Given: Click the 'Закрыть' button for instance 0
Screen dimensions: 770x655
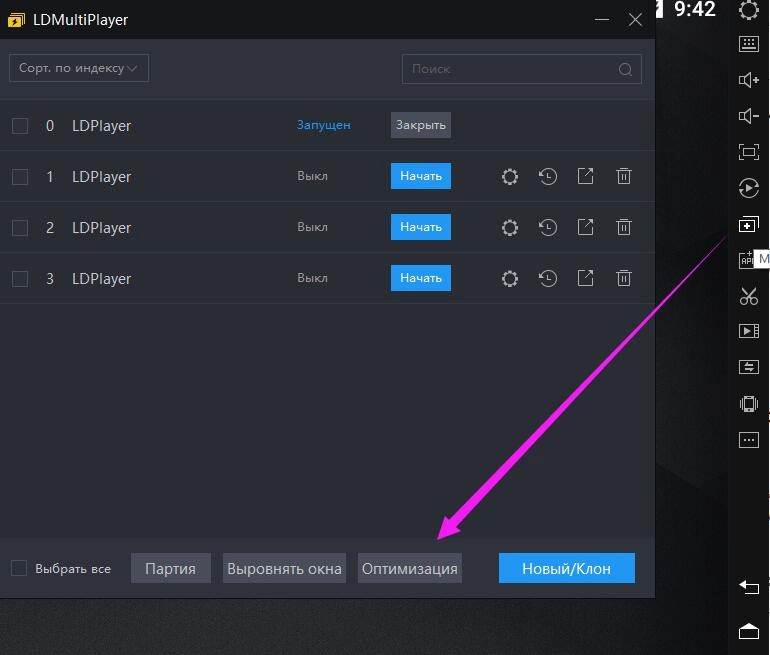Looking at the screenshot, I should pos(420,125).
